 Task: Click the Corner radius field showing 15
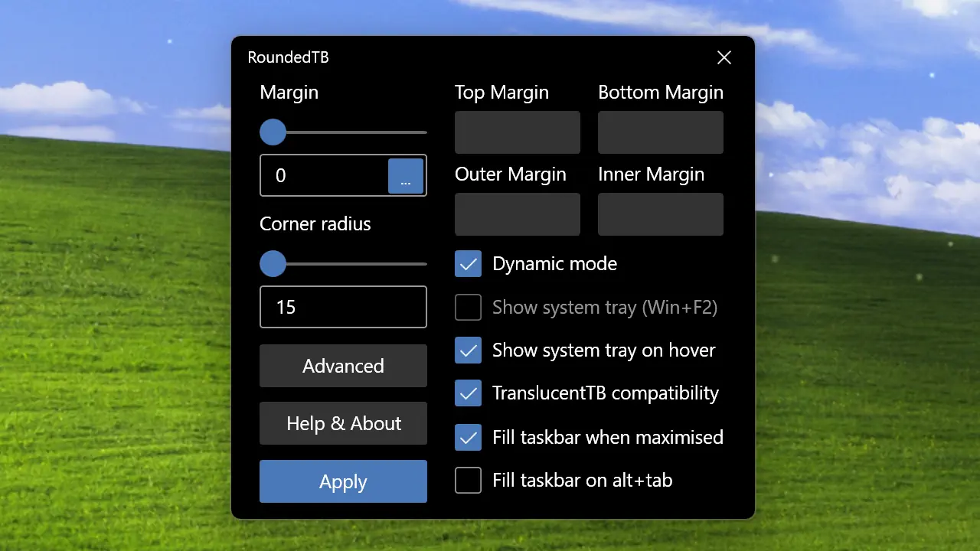pos(343,307)
